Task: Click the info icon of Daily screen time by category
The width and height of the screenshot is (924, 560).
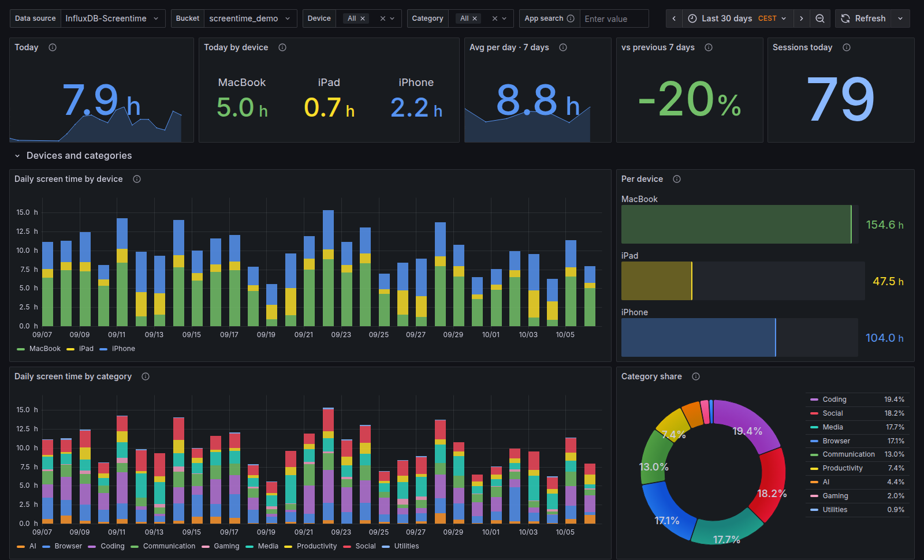Action: coord(146,376)
